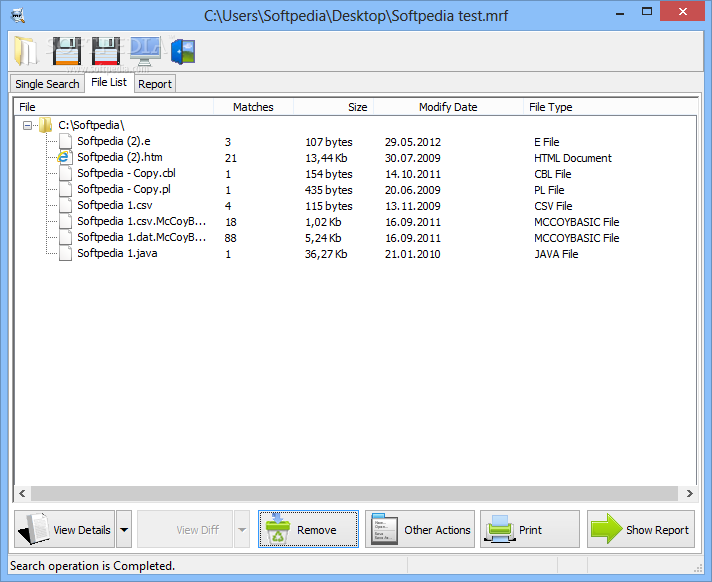Click the file icon of Softpedia 1.java

65,253
